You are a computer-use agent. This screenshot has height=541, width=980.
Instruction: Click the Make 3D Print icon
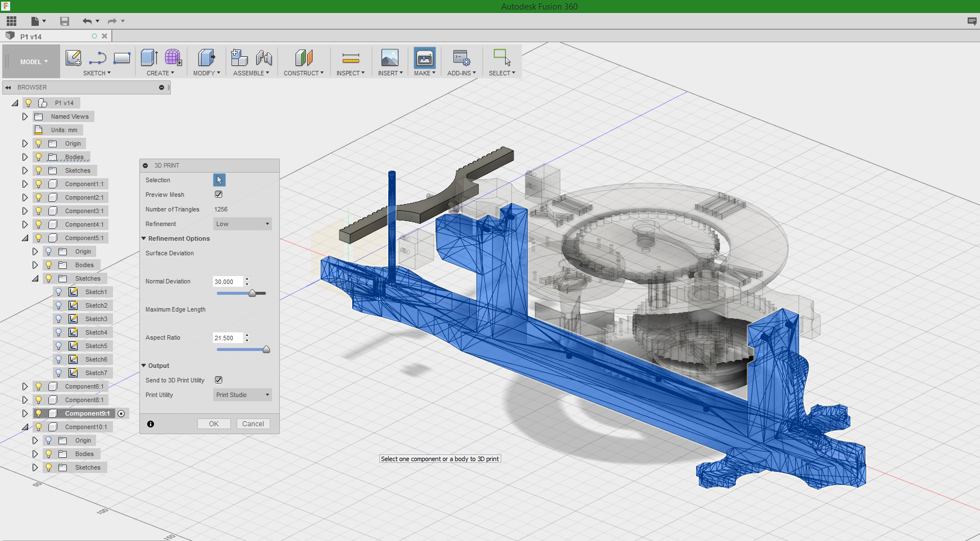pyautogui.click(x=425, y=58)
